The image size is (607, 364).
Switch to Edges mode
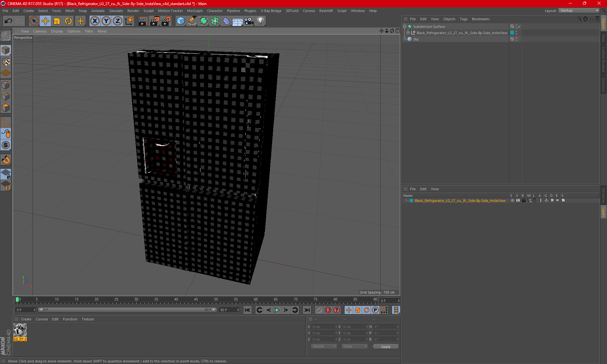coord(6,96)
